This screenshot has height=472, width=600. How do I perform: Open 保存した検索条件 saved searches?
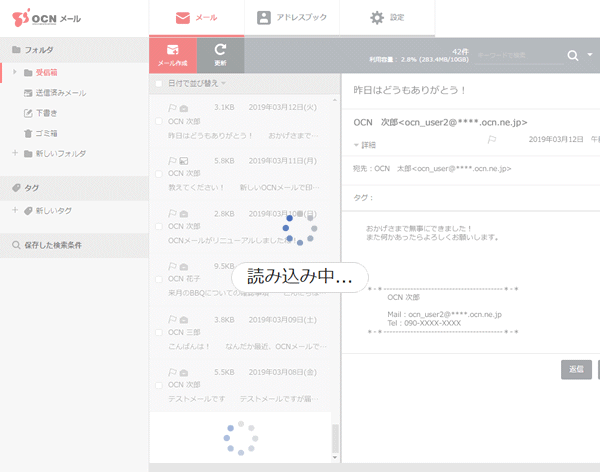pyautogui.click(x=74, y=245)
